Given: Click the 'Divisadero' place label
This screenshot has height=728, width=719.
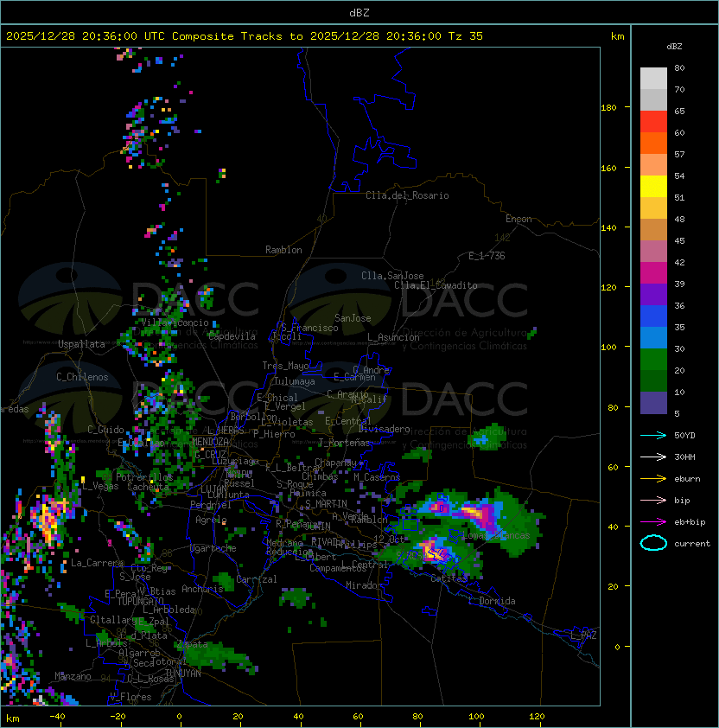Looking at the screenshot, I should point(384,429).
